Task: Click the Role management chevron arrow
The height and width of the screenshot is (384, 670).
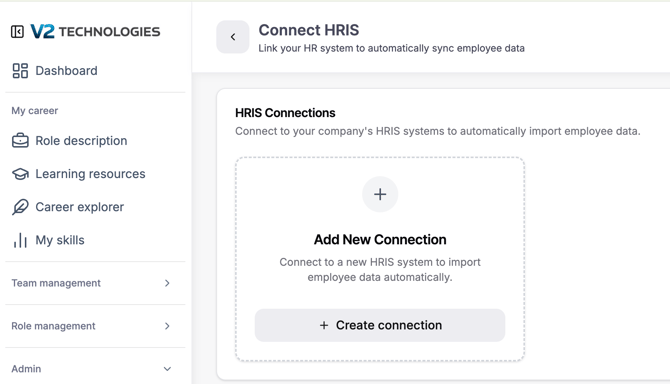Action: coord(167,326)
